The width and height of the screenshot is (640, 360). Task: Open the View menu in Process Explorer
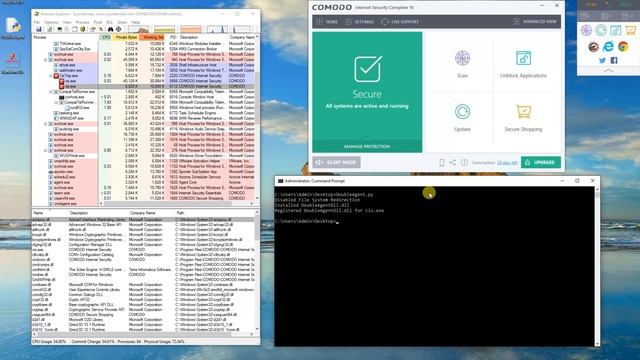(67, 22)
